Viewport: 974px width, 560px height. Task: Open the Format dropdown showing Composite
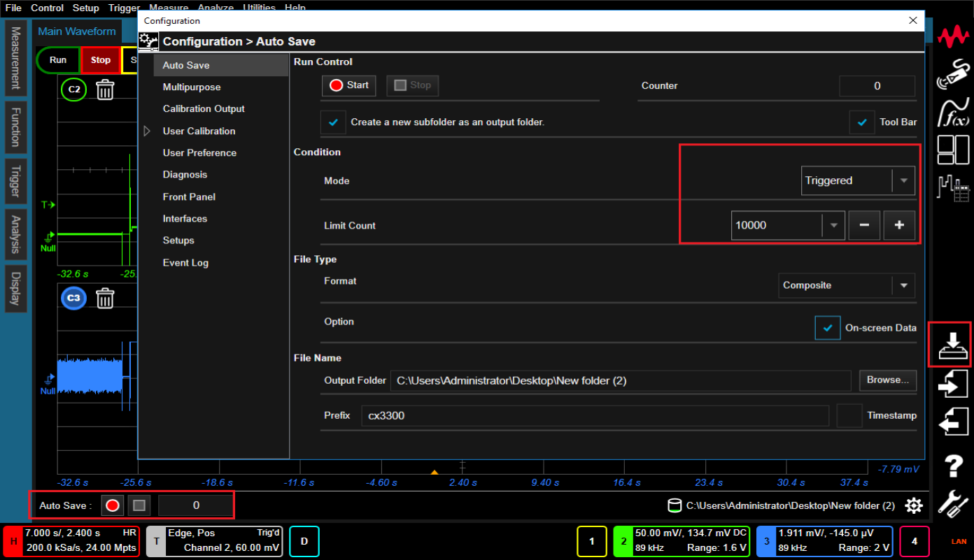click(847, 285)
